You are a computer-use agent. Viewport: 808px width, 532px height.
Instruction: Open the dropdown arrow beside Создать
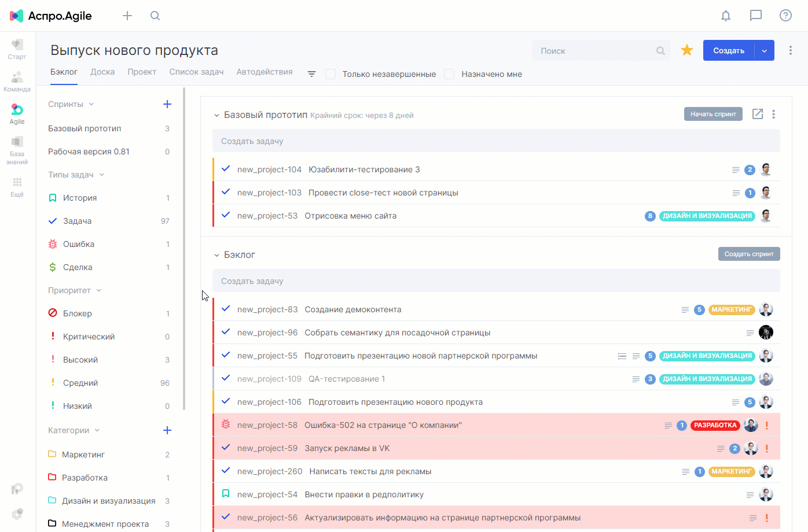[765, 50]
